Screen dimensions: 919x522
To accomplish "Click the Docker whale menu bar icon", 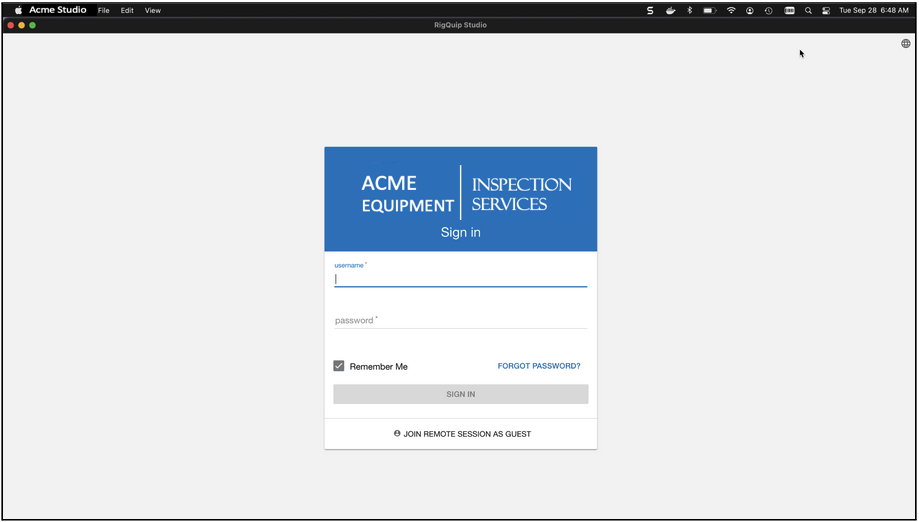I will [670, 11].
